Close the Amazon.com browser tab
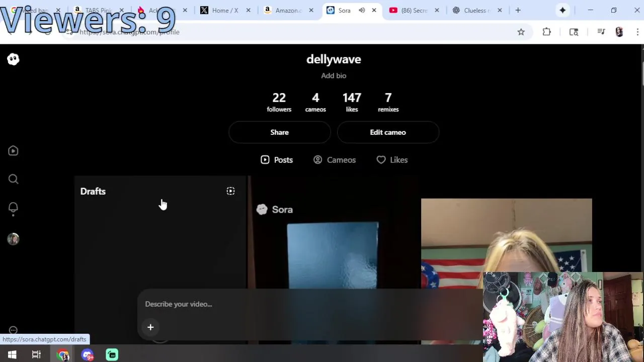 pyautogui.click(x=311, y=10)
